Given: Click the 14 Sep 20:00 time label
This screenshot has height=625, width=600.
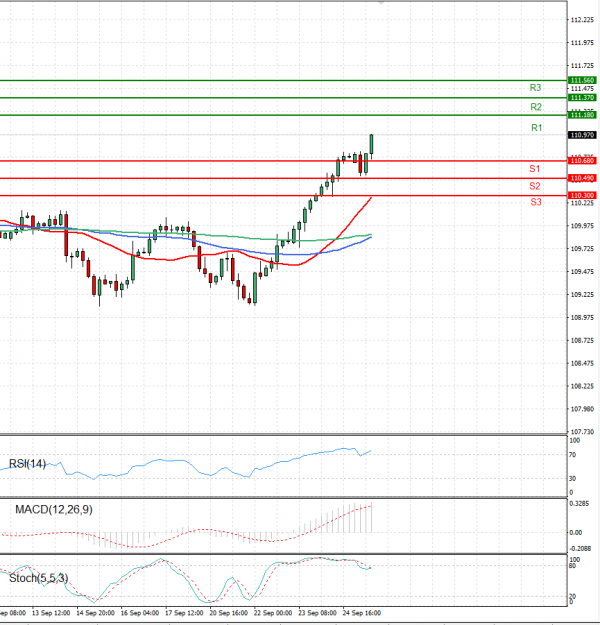Looking at the screenshot, I should (x=95, y=613).
